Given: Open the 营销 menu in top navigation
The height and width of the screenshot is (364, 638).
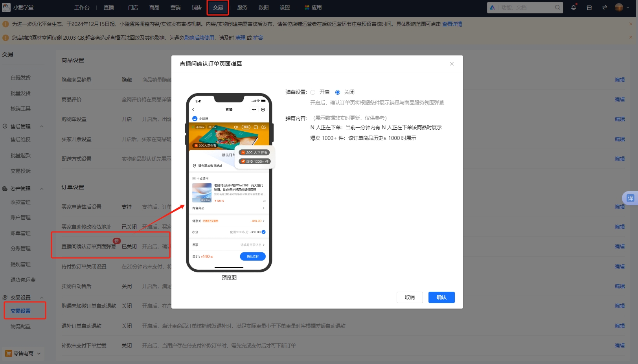Looking at the screenshot, I should 175,7.
